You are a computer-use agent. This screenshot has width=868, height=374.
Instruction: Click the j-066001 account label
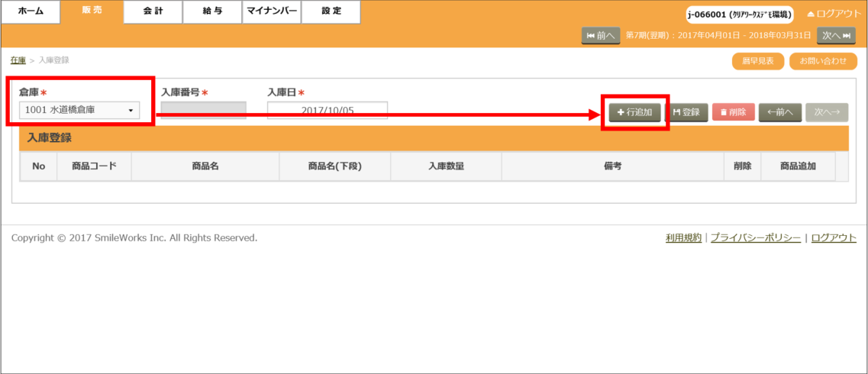740,15
